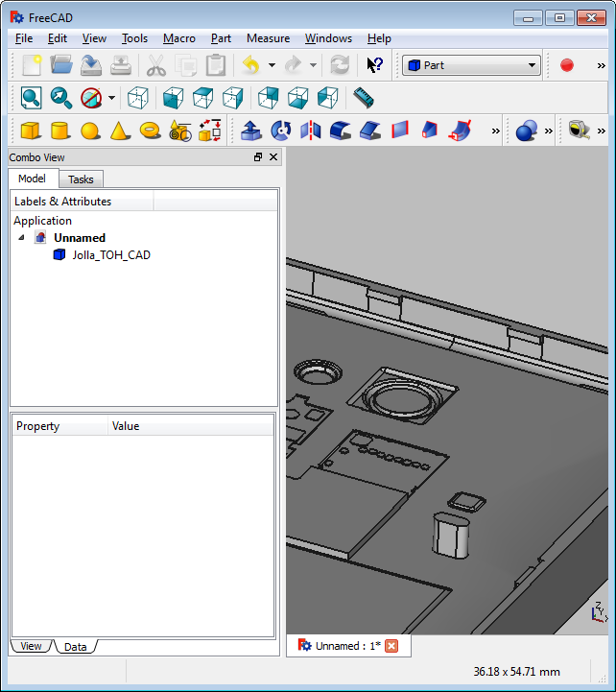This screenshot has height=692, width=616.
Task: Expand hidden Boolean toolbar chevron
Action: point(548,131)
